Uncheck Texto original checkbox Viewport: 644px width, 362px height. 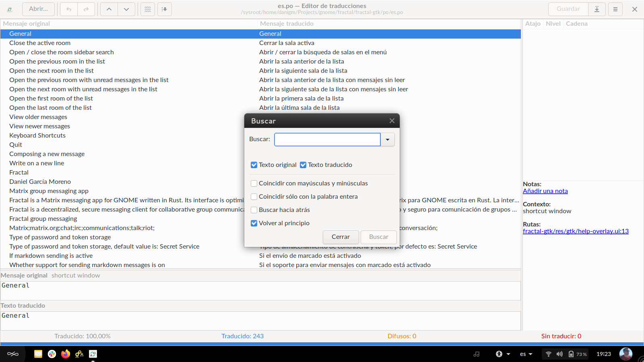(x=254, y=165)
